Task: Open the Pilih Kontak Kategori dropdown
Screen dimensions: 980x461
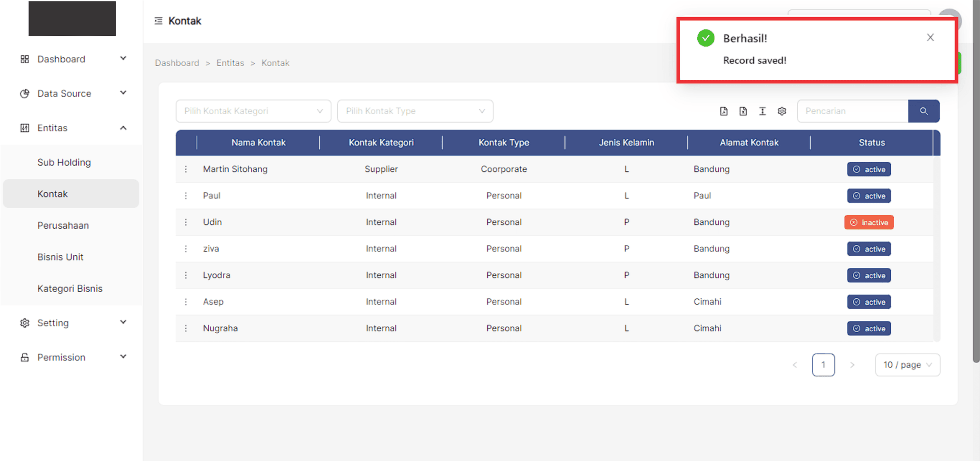Action: tap(253, 111)
